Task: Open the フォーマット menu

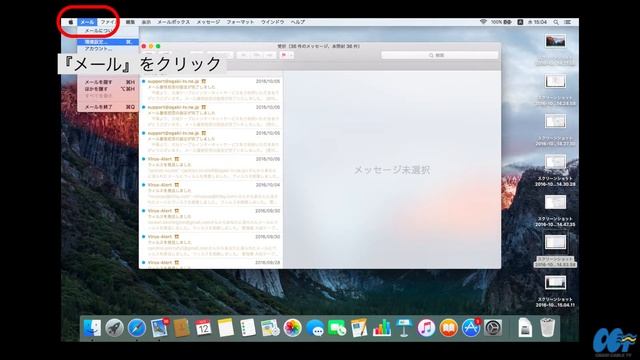Action: point(240,22)
